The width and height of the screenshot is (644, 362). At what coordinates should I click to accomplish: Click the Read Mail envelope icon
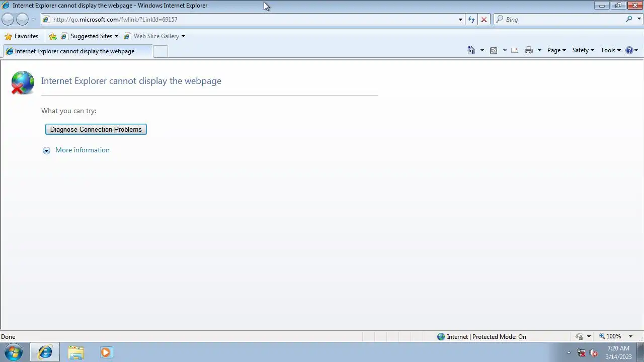point(515,50)
